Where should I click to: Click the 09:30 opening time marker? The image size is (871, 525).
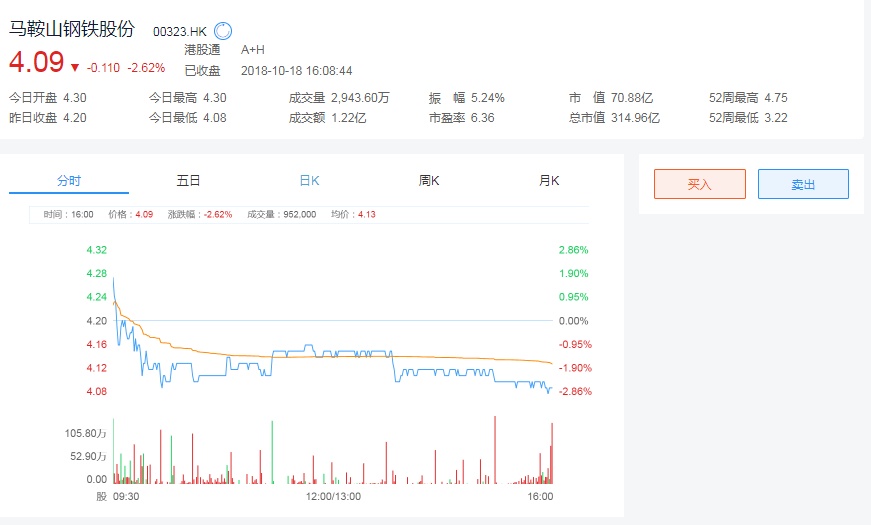tap(125, 496)
